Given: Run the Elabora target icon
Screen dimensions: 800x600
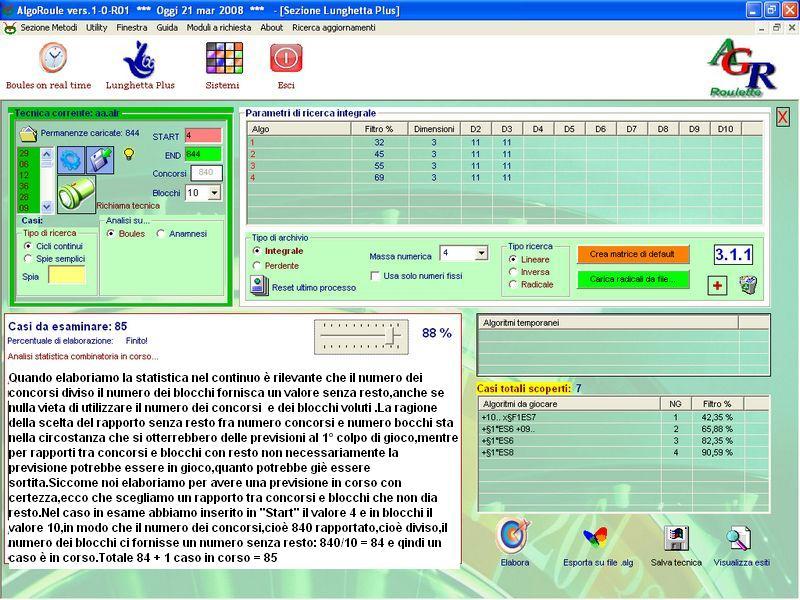Looking at the screenshot, I should tap(514, 536).
